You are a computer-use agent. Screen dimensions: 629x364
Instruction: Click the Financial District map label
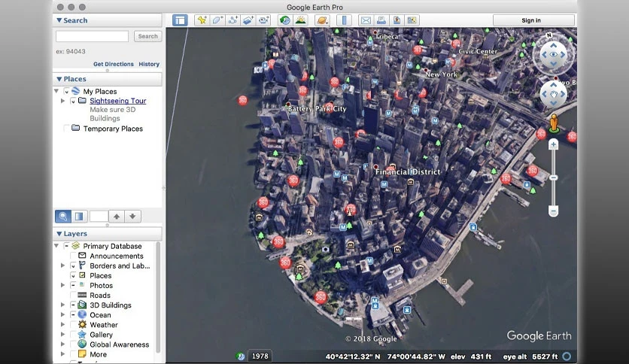[x=408, y=172]
